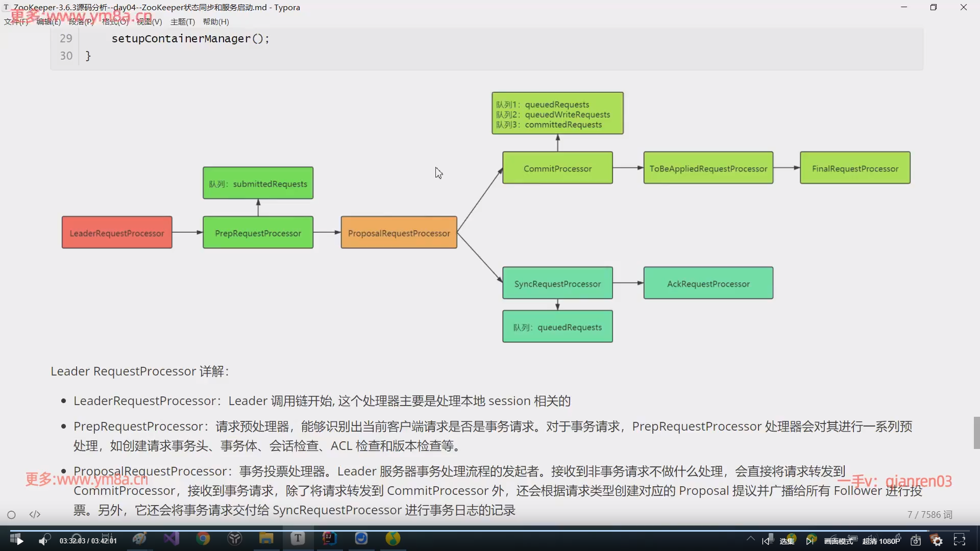Click the outline circle icon bottom left
Image resolution: width=980 pixels, height=551 pixels.
pyautogui.click(x=11, y=515)
